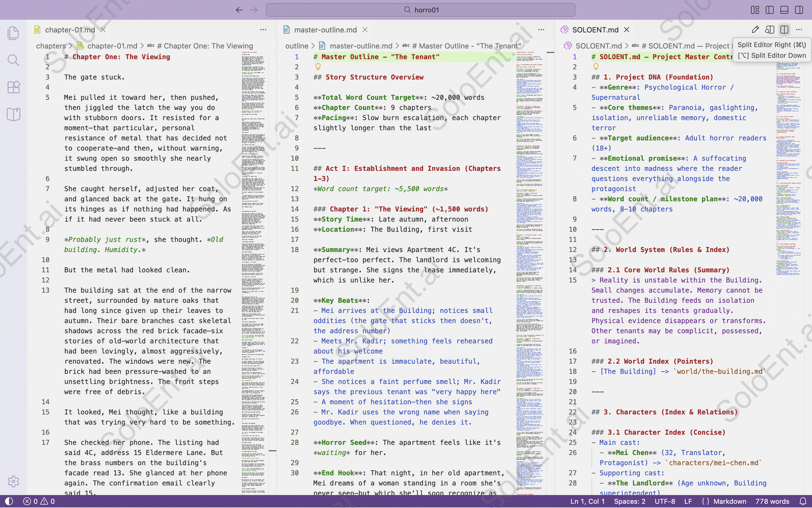Open Settings via the gear icon

tap(13, 482)
